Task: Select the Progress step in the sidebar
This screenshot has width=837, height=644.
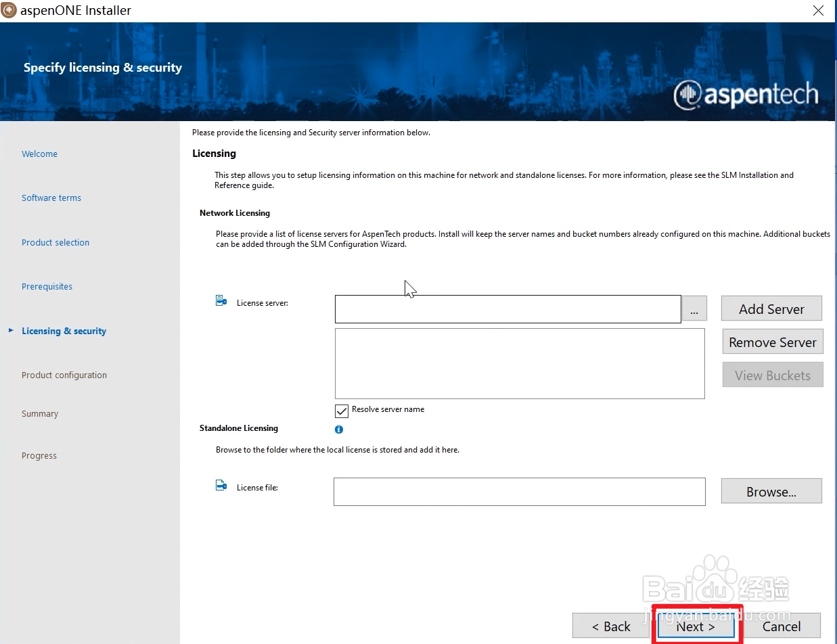Action: [39, 456]
